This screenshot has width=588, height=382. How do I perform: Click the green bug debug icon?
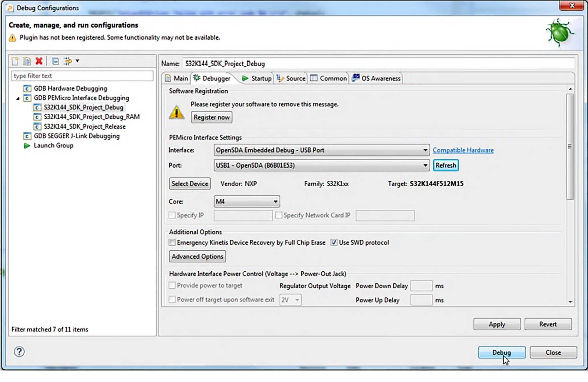[559, 33]
